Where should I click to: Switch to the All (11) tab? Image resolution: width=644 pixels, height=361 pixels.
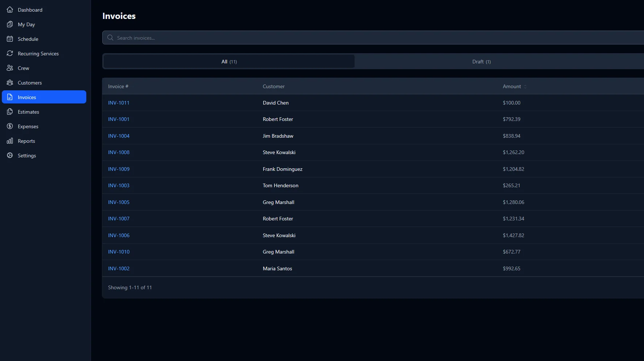click(229, 62)
